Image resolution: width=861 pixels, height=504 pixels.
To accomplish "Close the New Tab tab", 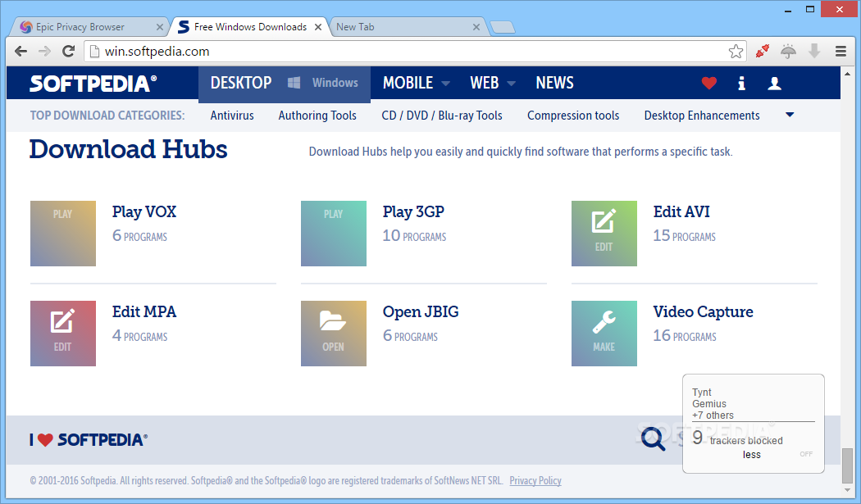I will [476, 27].
